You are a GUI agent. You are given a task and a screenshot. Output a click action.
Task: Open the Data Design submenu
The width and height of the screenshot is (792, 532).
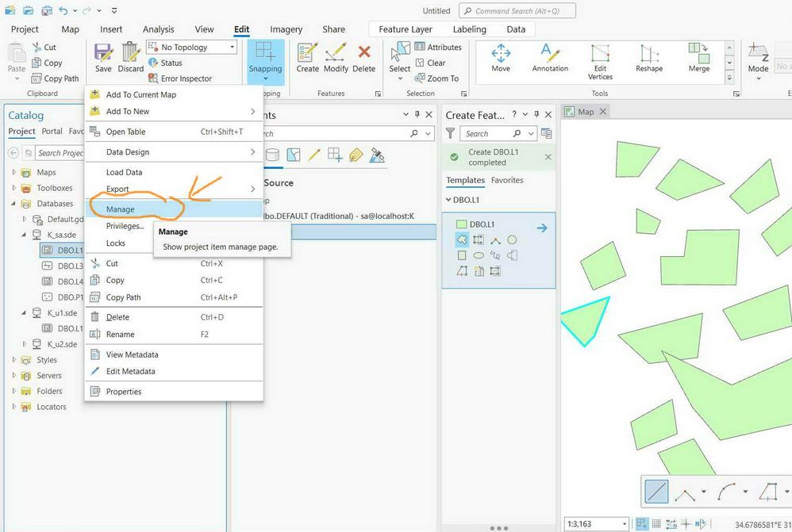coord(174,152)
